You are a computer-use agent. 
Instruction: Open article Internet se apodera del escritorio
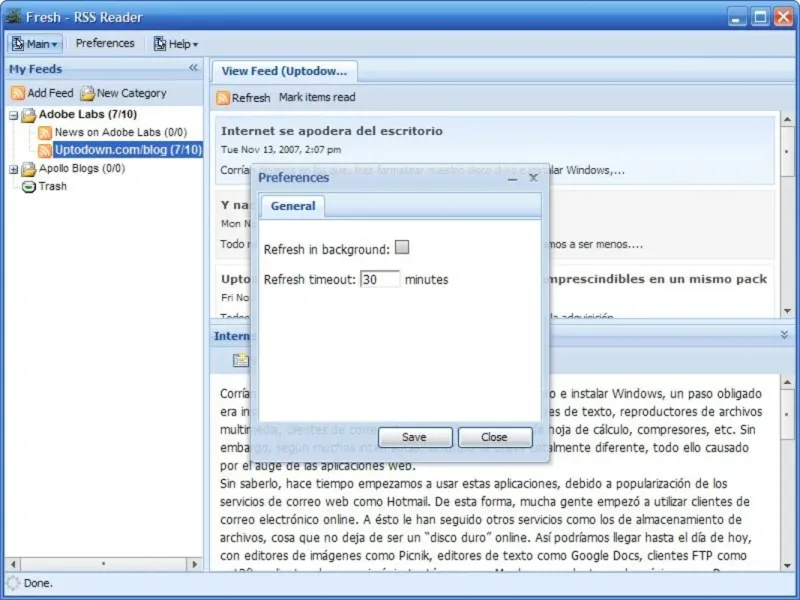pyautogui.click(x=332, y=131)
